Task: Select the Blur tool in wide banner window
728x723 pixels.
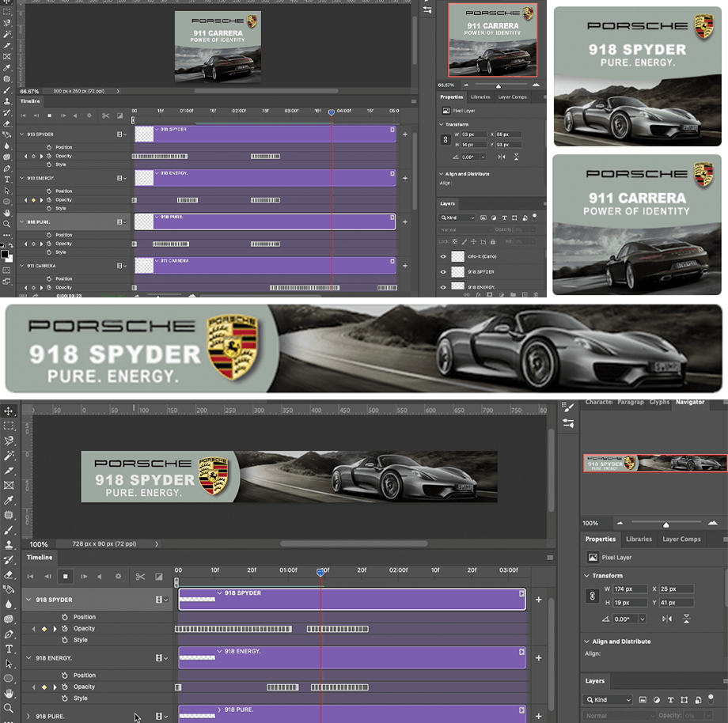Action: coord(9,604)
